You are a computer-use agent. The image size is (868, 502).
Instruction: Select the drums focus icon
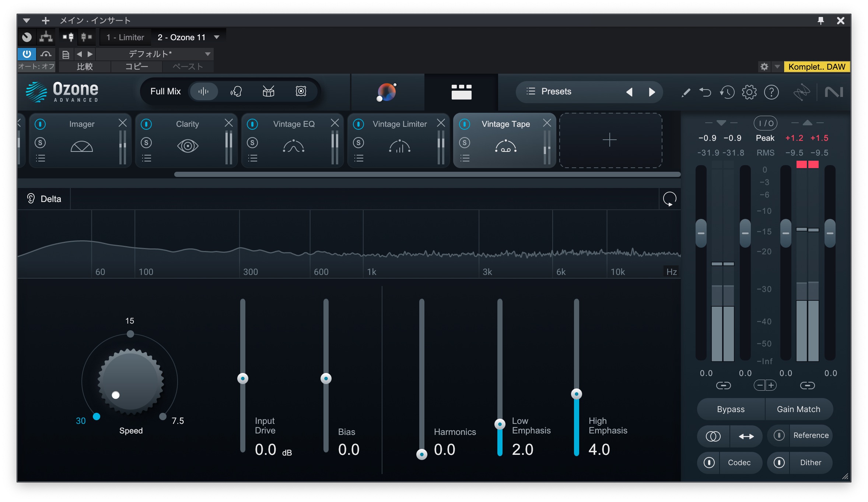coord(268,91)
